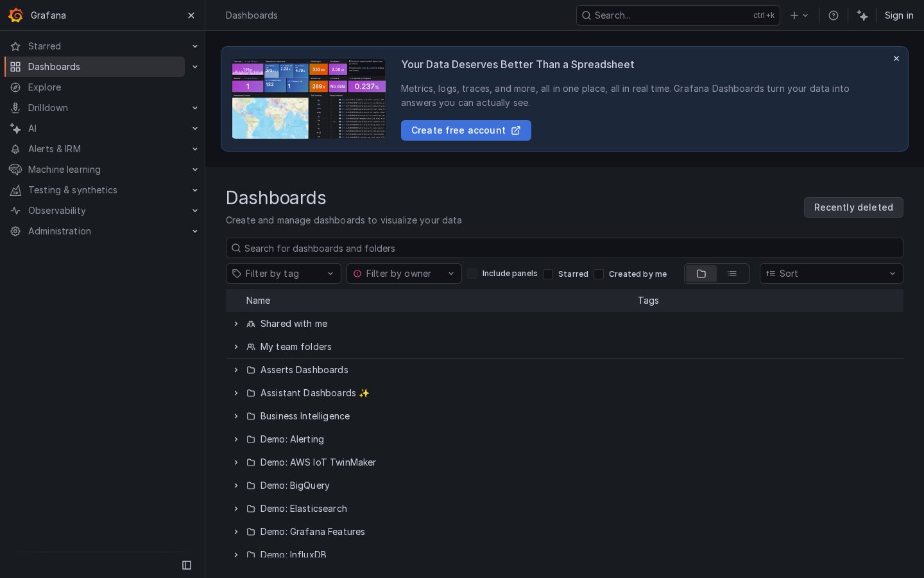Click the My team folders icon
The width and height of the screenshot is (924, 578).
251,347
